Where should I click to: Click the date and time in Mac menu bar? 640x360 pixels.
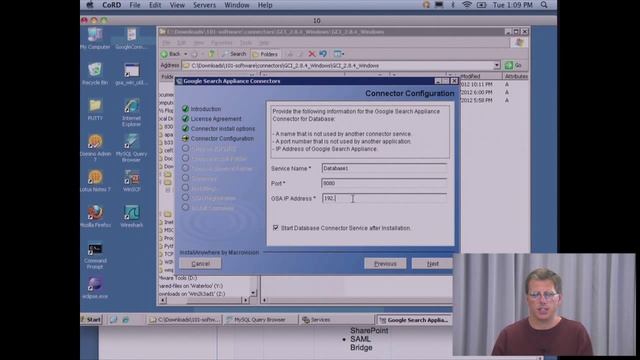(512, 5)
